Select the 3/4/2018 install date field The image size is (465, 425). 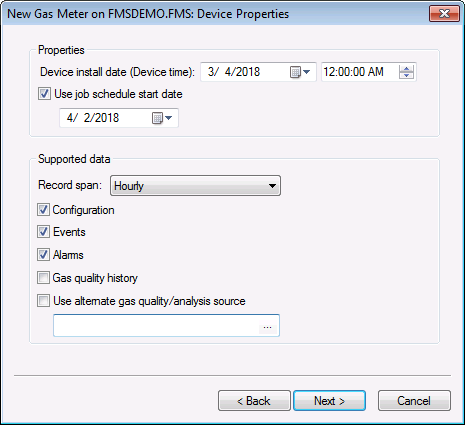pos(258,72)
